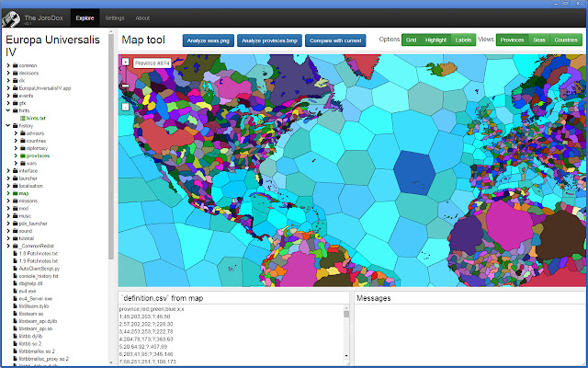
Task: Select the EuropaUniversalisIV.app folder label
Action: tap(45, 88)
